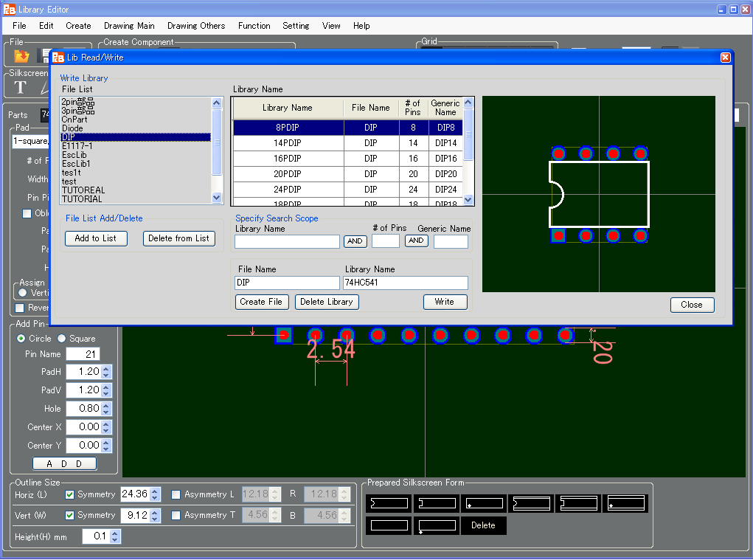753x560 pixels.
Task: Open the Setting menu
Action: 296,26
